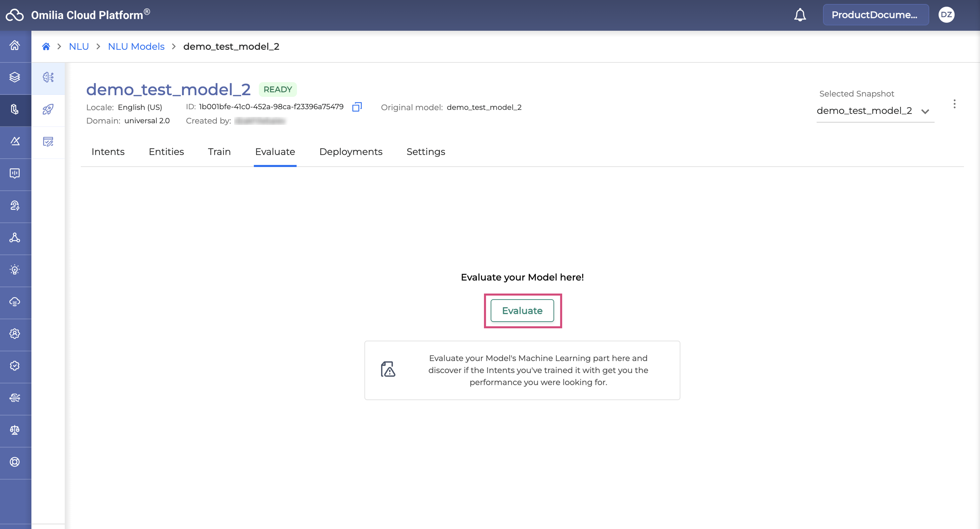Switch to the Deployments tab
This screenshot has width=980, height=529.
point(350,152)
